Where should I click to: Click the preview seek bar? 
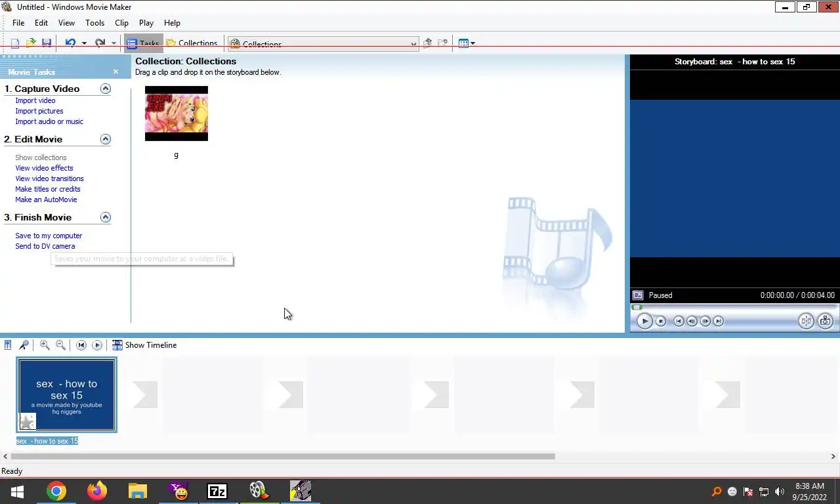[734, 307]
